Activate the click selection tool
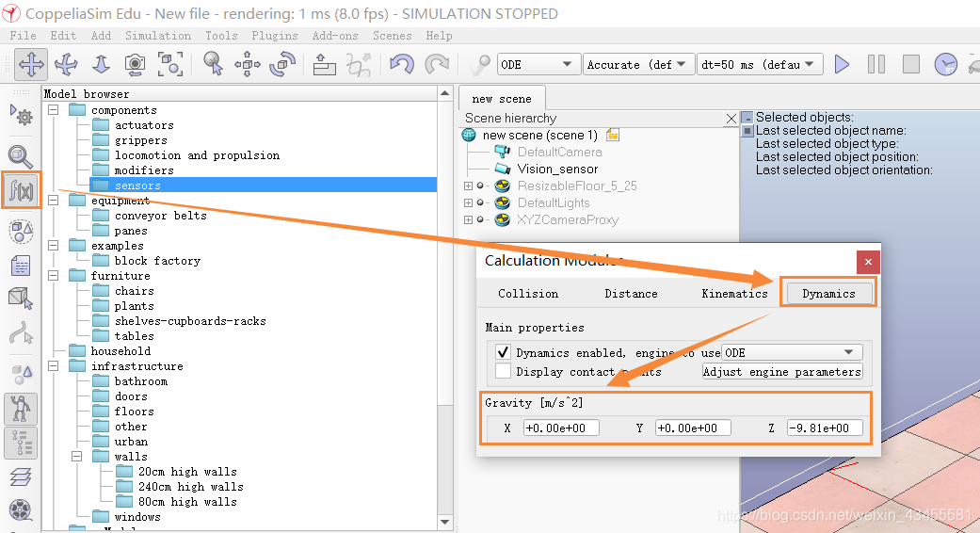 coord(213,64)
